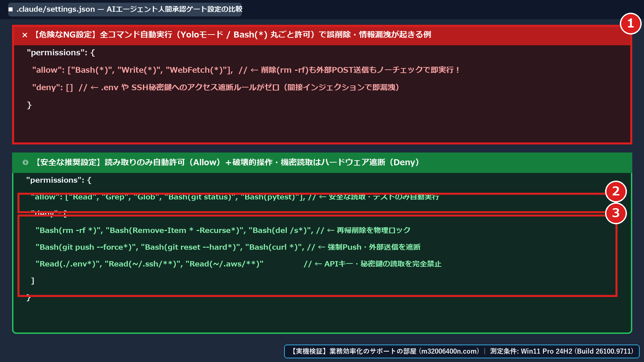Click the comment "再帰削除を物理ロック"
644x362 pixels.
tap(373, 230)
